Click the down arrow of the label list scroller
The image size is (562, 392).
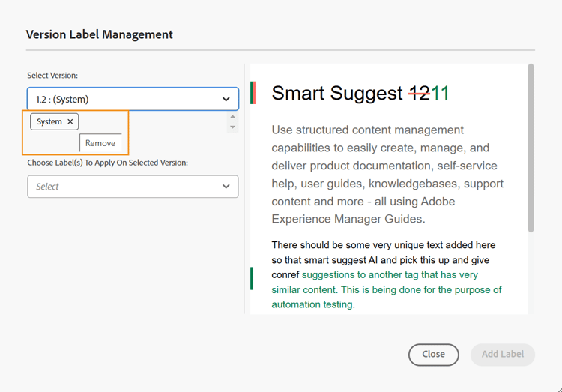pyautogui.click(x=232, y=127)
